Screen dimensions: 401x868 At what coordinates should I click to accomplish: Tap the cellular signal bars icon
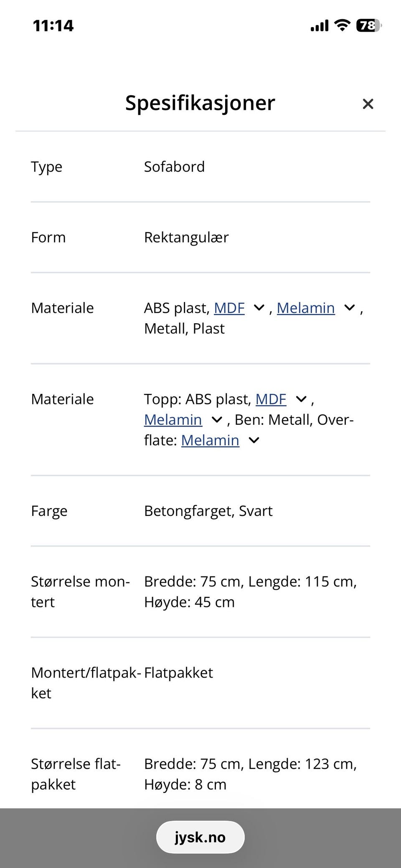[320, 26]
